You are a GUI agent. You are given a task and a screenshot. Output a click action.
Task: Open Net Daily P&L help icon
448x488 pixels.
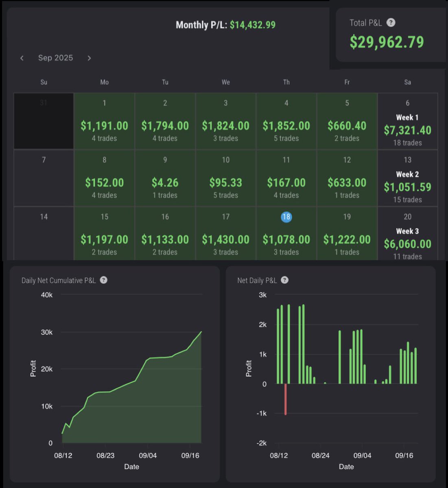point(284,280)
